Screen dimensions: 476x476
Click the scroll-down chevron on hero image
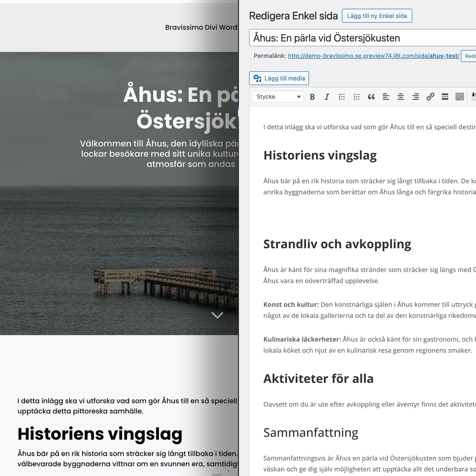point(217,315)
